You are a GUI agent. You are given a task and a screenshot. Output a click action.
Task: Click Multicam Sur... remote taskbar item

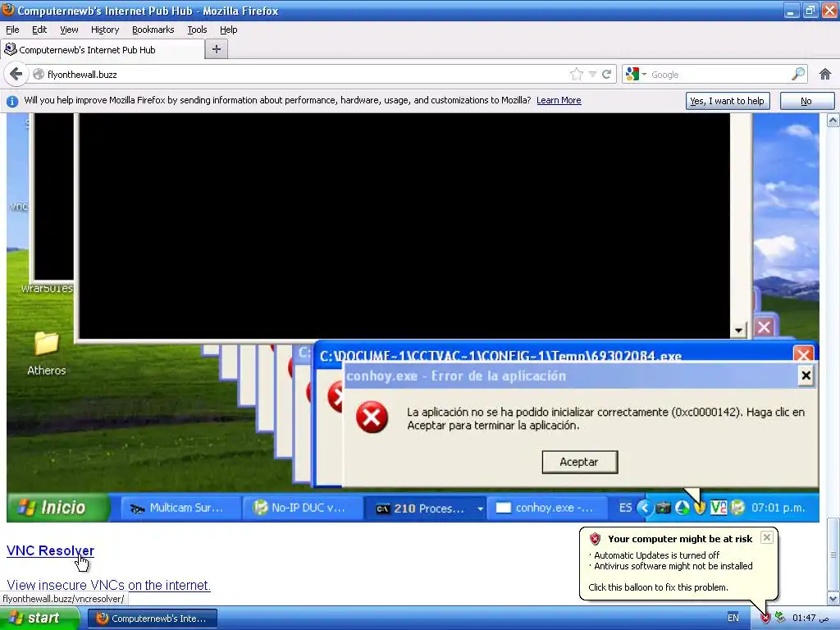[x=180, y=508]
